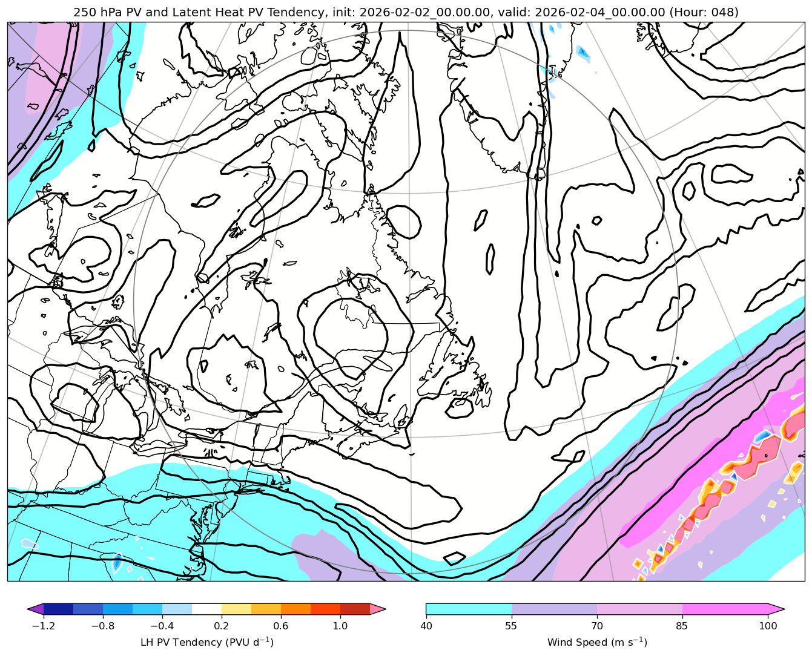Select the white center segment of PV colorbar
Viewport: 812px width, 656px height.
206,609
